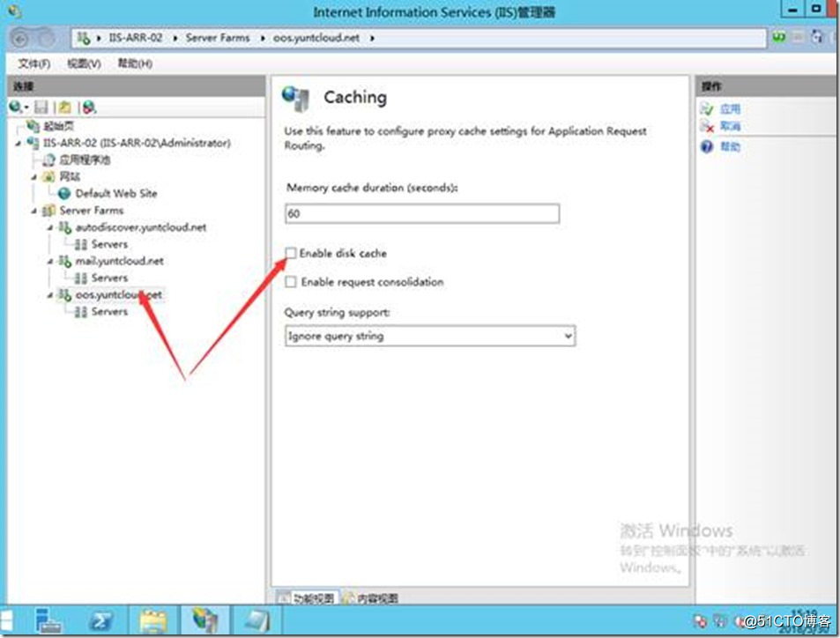Select 应用程序池 node
Image resolution: width=840 pixels, height=638 pixels.
(x=85, y=159)
